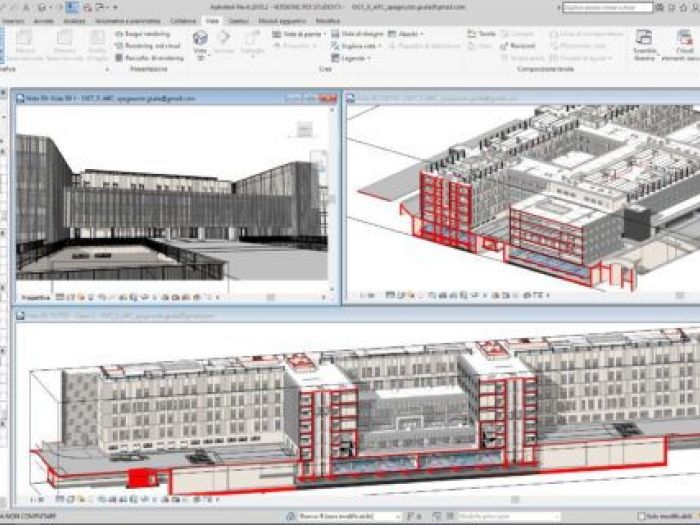Click the help search input field

coord(603,6)
